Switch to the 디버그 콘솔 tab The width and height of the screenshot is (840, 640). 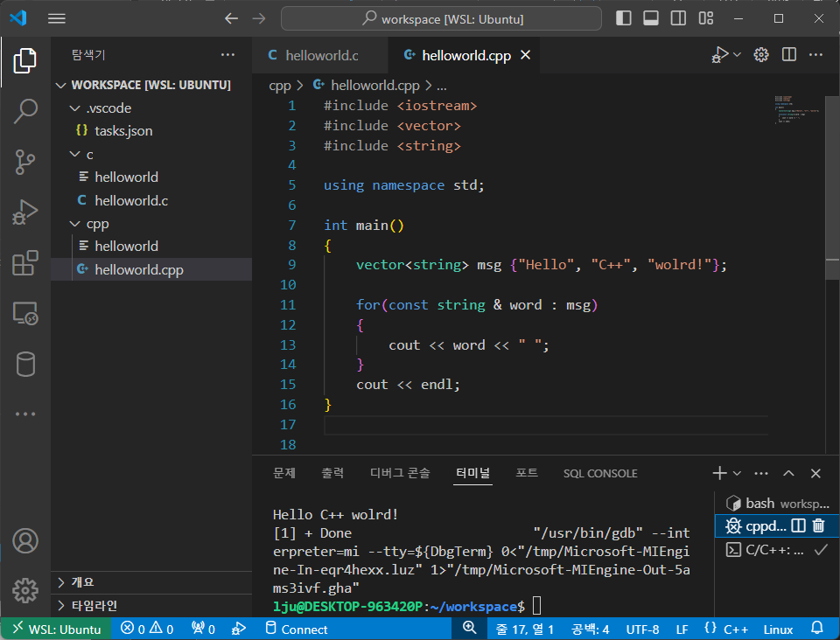(x=400, y=473)
